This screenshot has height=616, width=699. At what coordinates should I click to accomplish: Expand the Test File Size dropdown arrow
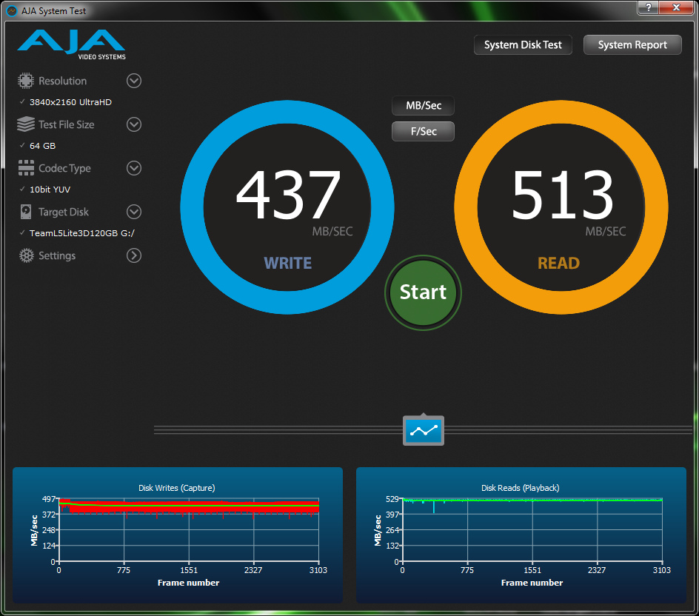(x=134, y=124)
